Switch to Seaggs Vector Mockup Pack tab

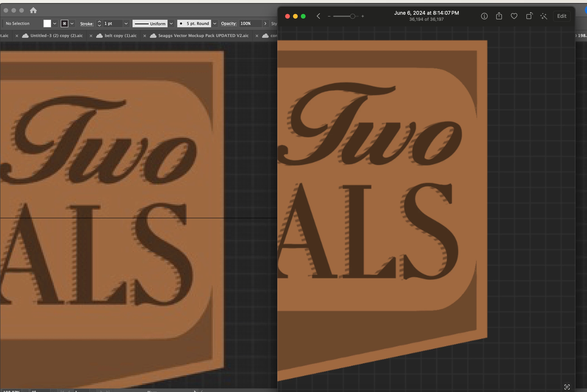(203, 35)
